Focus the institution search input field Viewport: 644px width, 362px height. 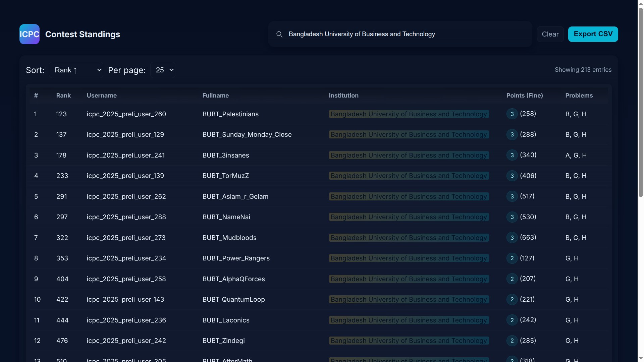pyautogui.click(x=400, y=34)
